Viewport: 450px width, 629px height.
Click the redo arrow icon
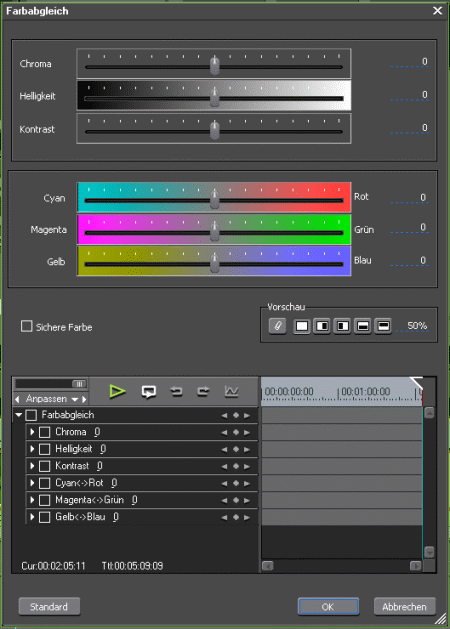click(203, 391)
